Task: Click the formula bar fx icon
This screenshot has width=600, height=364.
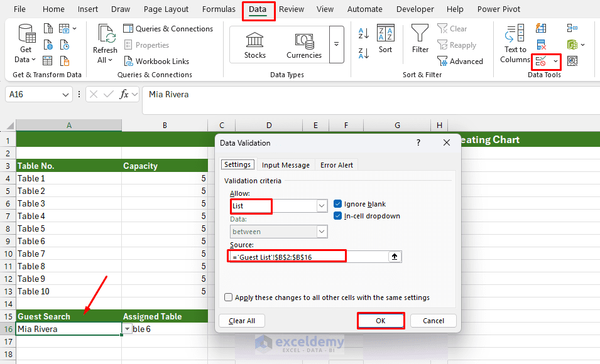Action: coord(124,94)
